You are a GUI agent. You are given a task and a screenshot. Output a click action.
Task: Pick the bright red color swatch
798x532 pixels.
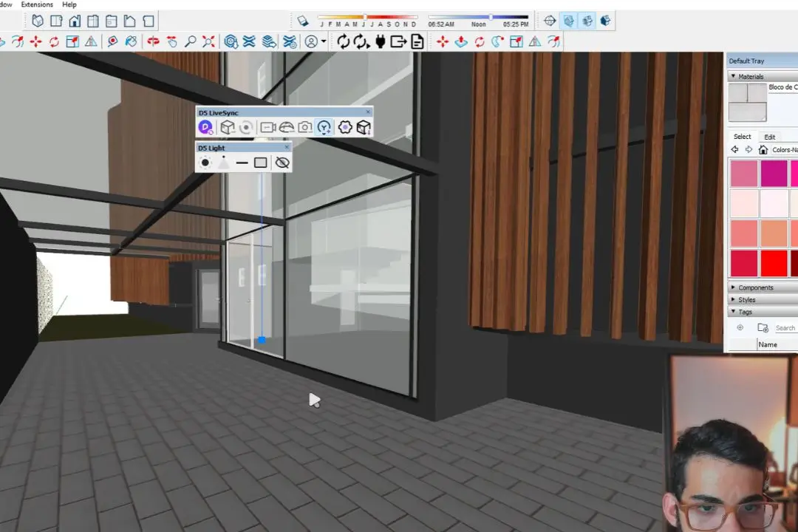coord(774,262)
